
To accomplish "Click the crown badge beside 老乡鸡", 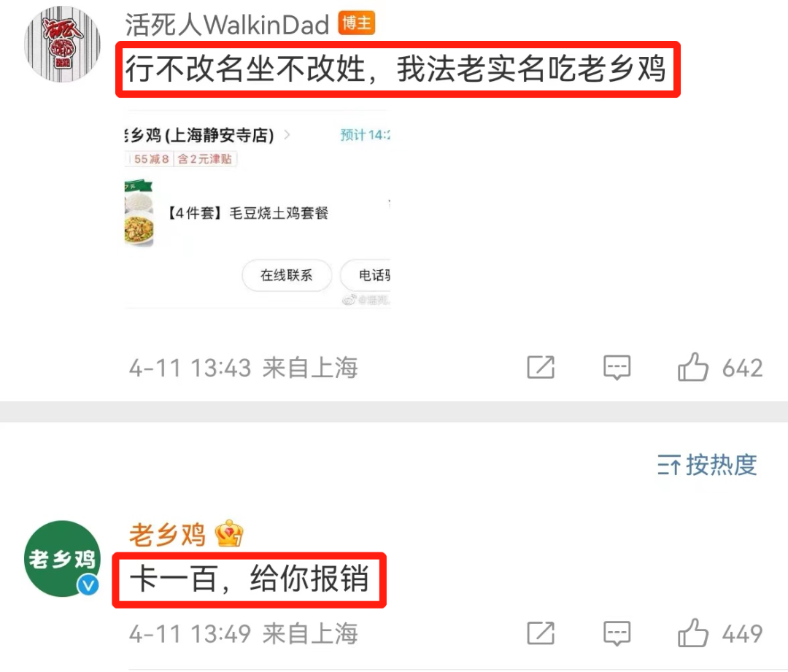I will coord(228,533).
